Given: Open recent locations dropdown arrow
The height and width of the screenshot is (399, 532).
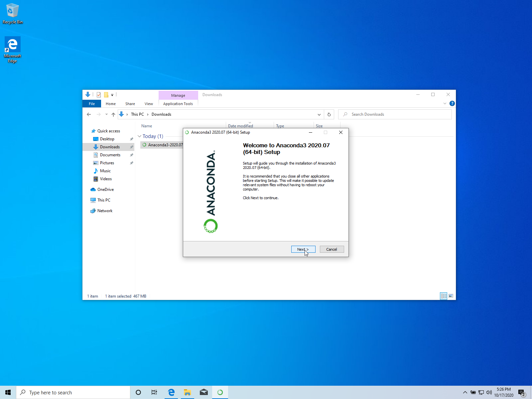Looking at the screenshot, I should click(106, 114).
